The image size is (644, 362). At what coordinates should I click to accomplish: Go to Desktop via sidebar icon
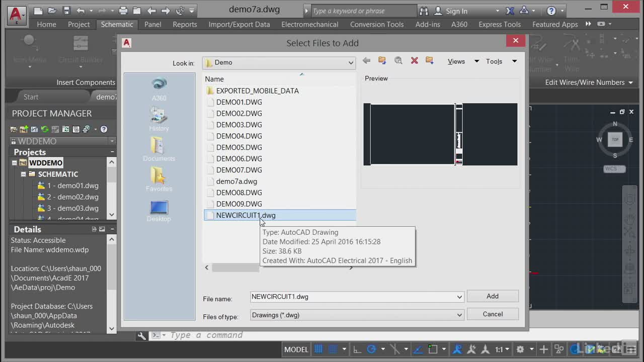point(159,210)
